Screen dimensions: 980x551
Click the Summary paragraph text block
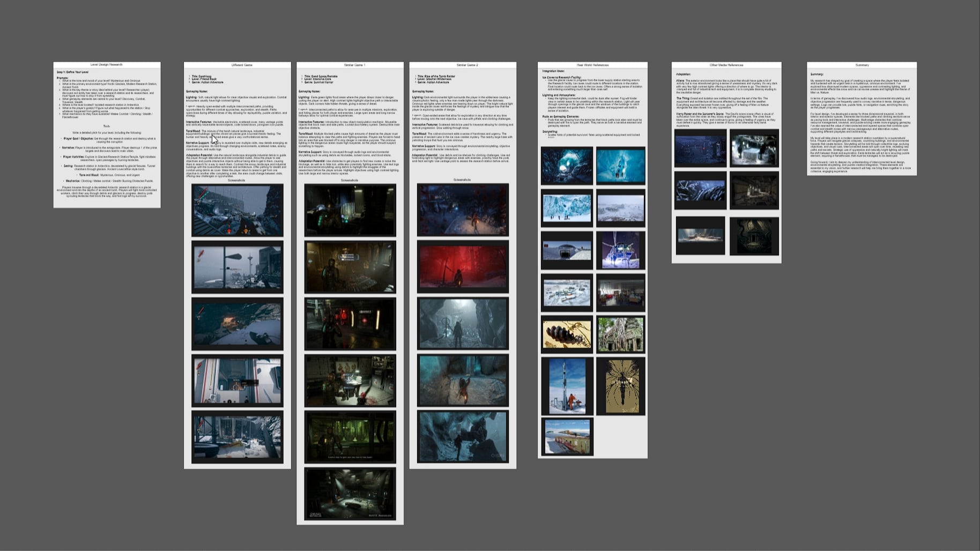coord(862,123)
